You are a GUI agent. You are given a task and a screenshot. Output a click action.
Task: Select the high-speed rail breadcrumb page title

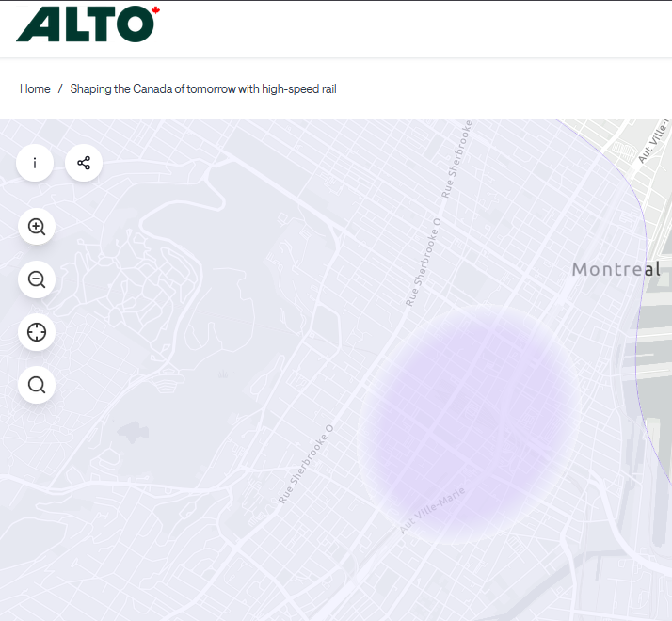coord(203,88)
